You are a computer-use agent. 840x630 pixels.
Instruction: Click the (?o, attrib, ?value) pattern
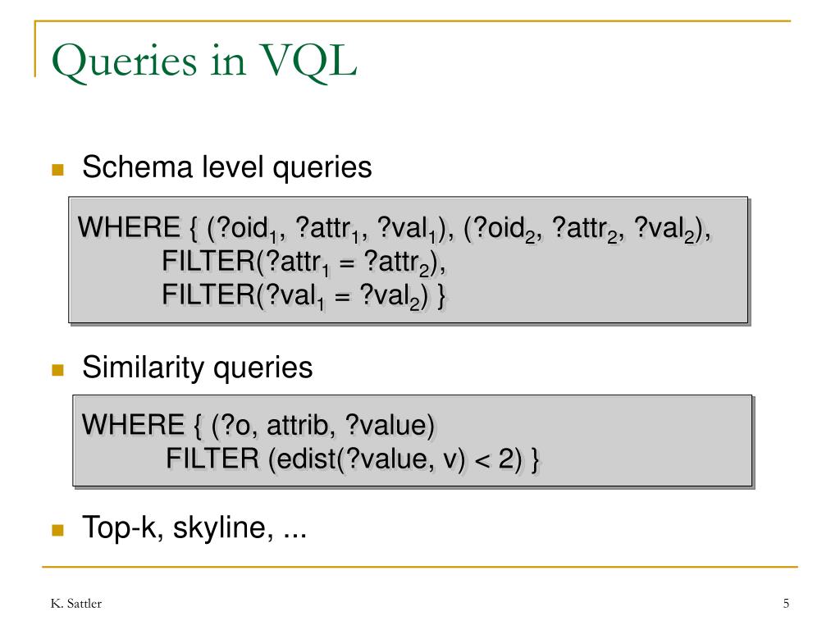point(322,426)
